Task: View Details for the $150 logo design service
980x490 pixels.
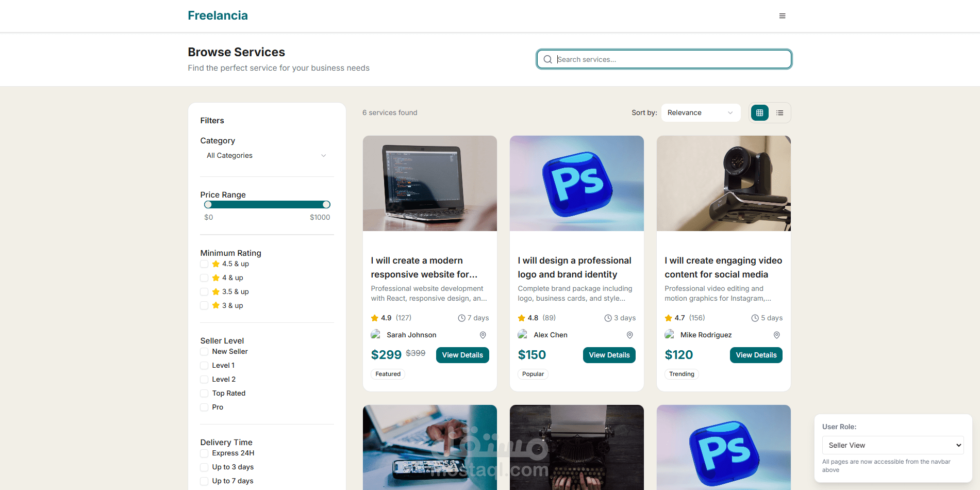Action: point(609,355)
